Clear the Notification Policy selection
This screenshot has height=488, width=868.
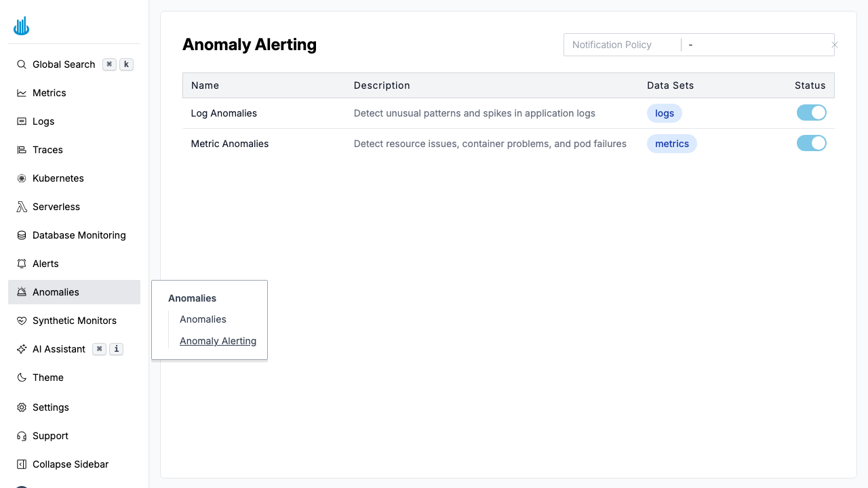[834, 45]
